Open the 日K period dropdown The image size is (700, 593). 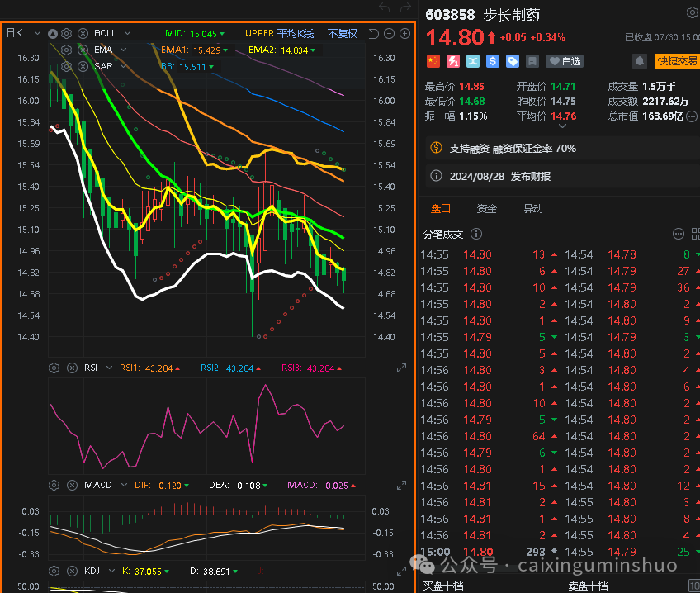pos(16,33)
